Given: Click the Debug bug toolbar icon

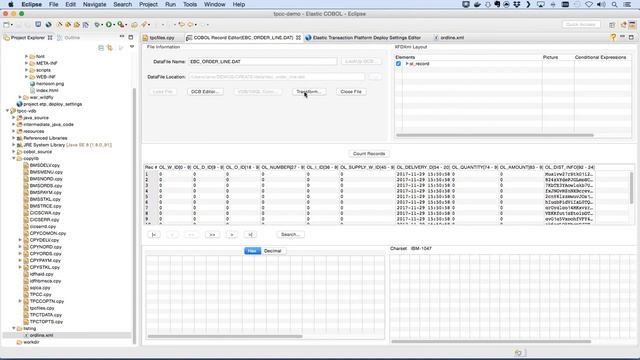Looking at the screenshot, I should coord(97,24).
